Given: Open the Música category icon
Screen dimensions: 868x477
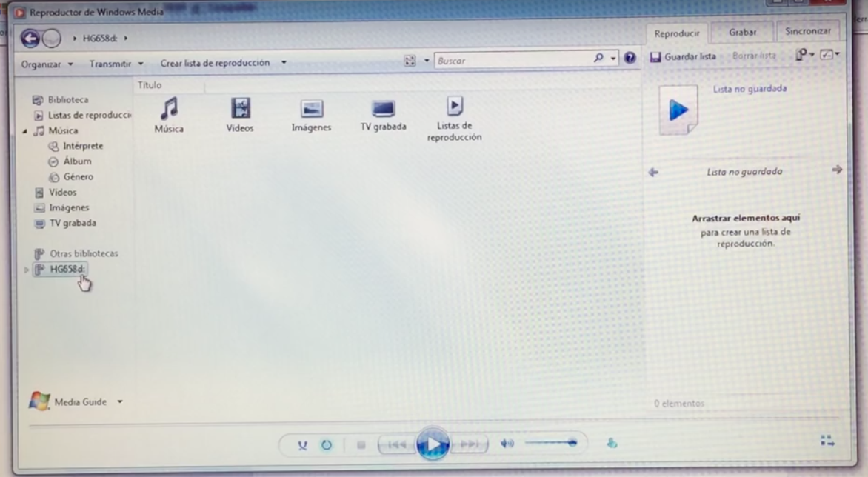Looking at the screenshot, I should pos(169,110).
